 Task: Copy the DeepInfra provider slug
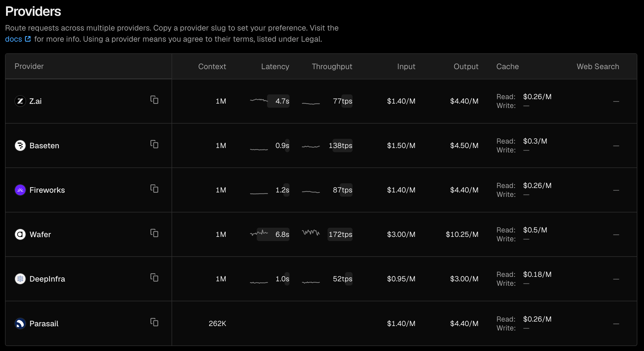click(x=154, y=277)
